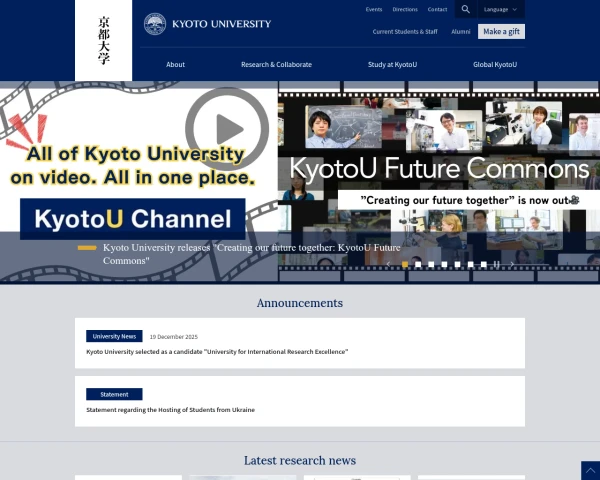Select the second carousel slide dot

click(418, 264)
